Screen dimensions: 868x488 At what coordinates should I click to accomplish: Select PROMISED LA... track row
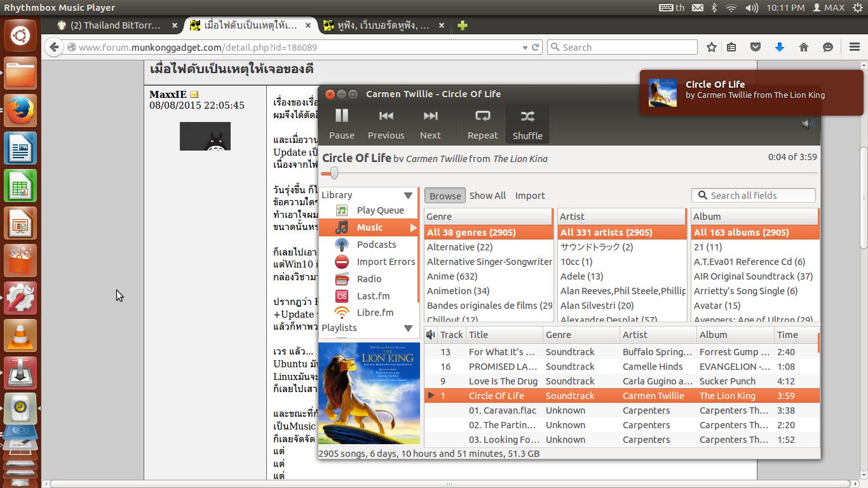[622, 367]
